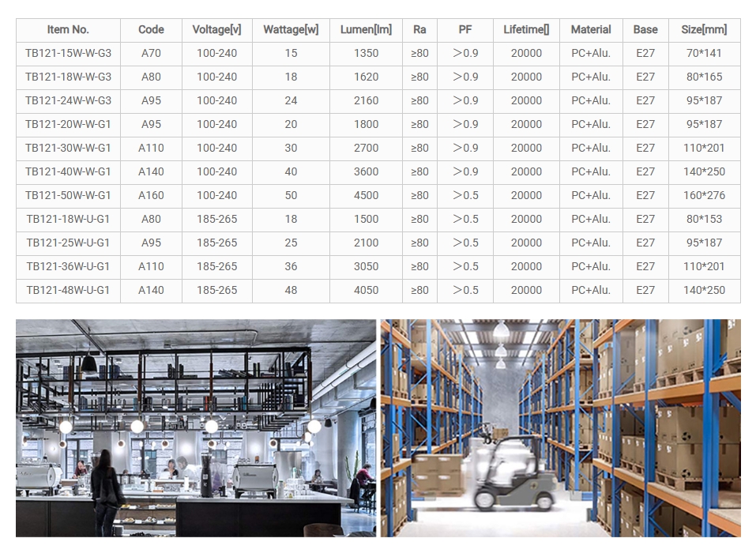Image resolution: width=756 pixels, height=557 pixels.
Task: Click lifetime cell in TB121-15W-W-G3 row
Action: [526, 54]
